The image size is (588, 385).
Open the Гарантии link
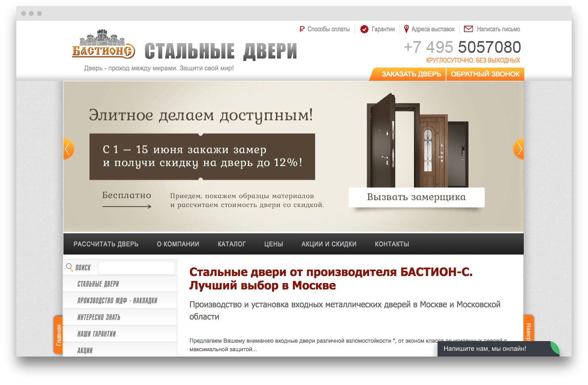tap(383, 29)
